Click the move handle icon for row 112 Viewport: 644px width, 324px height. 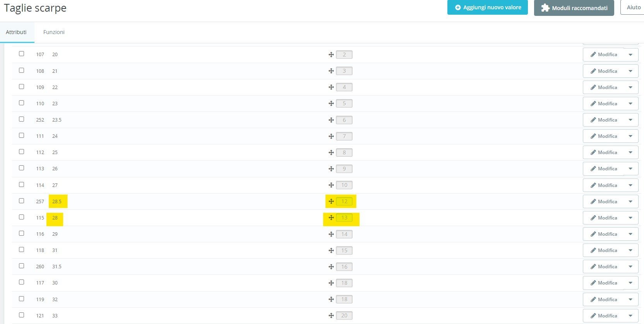tap(331, 153)
